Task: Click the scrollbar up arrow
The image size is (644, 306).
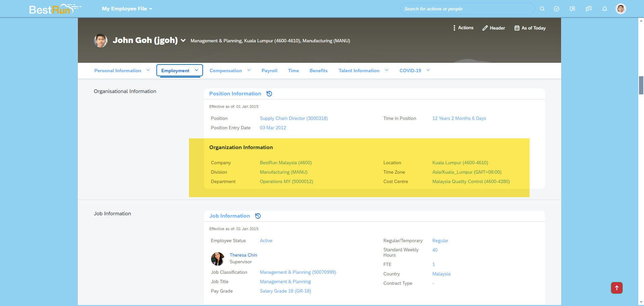Action: pos(641,21)
